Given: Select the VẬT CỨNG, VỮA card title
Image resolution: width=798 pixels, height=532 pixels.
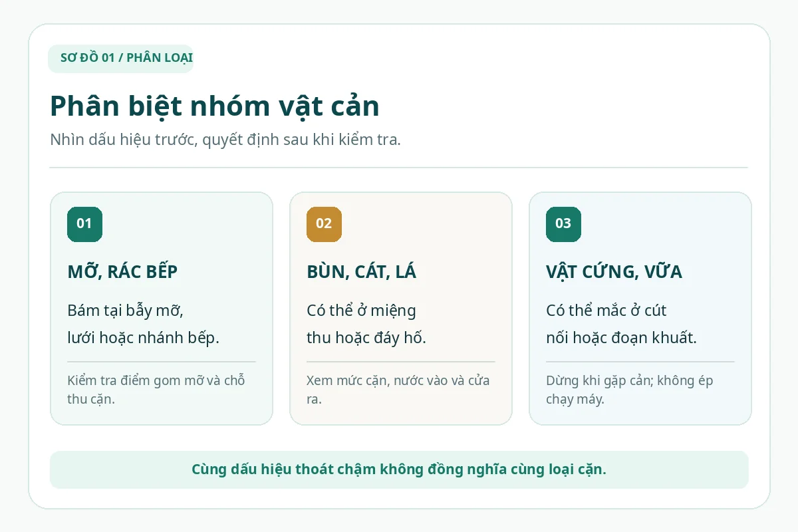Looking at the screenshot, I should [x=614, y=272].
